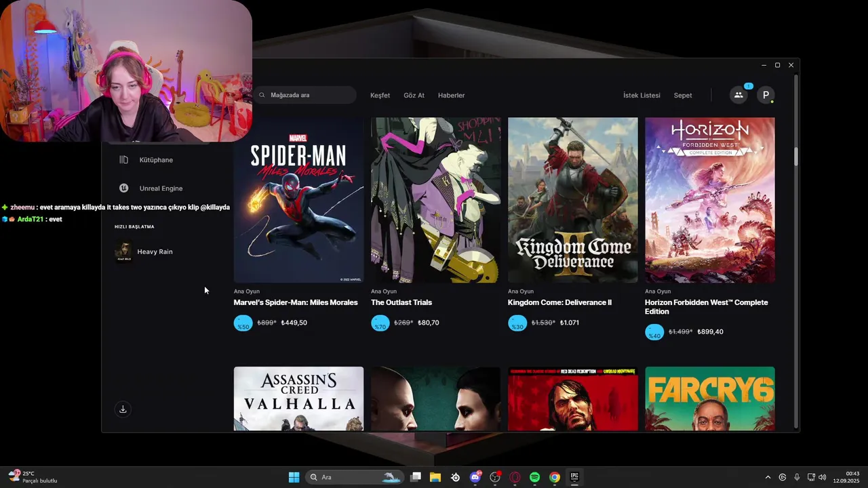
Task: Open SteelSeries app on the taskbar
Action: 456,477
